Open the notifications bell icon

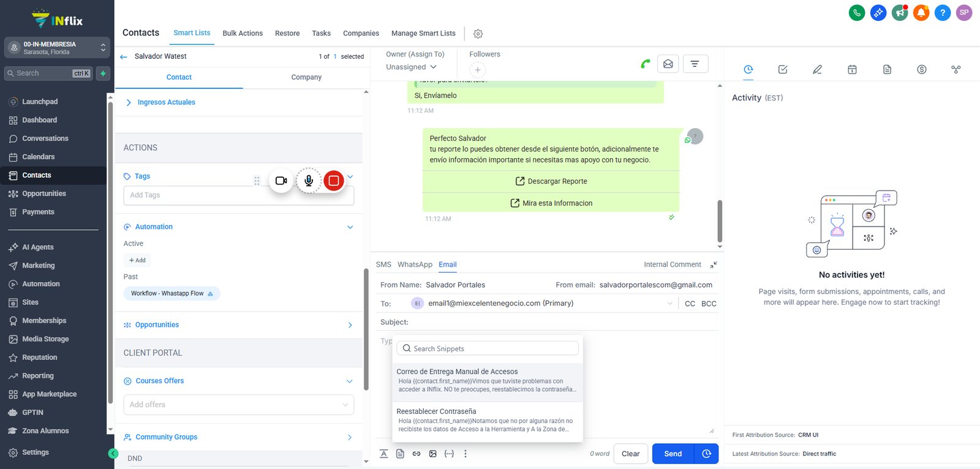pyautogui.click(x=921, y=12)
